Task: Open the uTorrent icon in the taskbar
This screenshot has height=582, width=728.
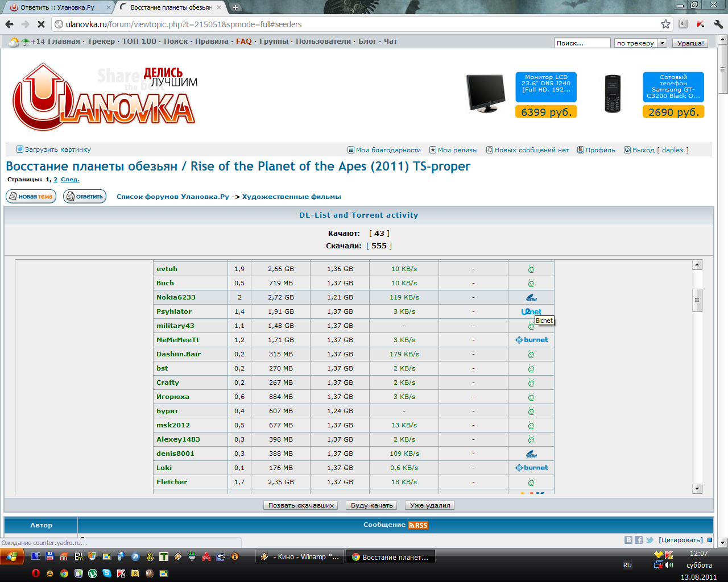Action: 93,573
